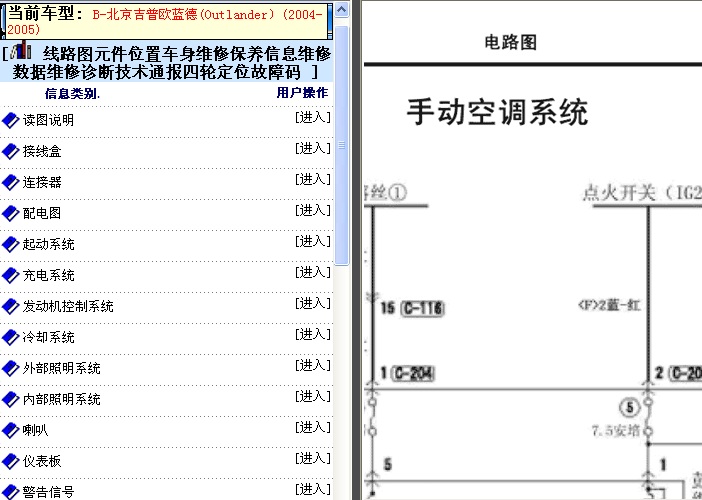Click connector label C-204 in diagram
This screenshot has width=702, height=500.
coord(413,373)
